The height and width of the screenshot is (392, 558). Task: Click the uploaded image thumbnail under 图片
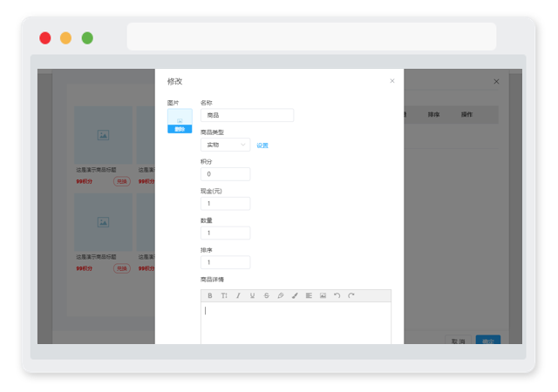pyautogui.click(x=180, y=117)
